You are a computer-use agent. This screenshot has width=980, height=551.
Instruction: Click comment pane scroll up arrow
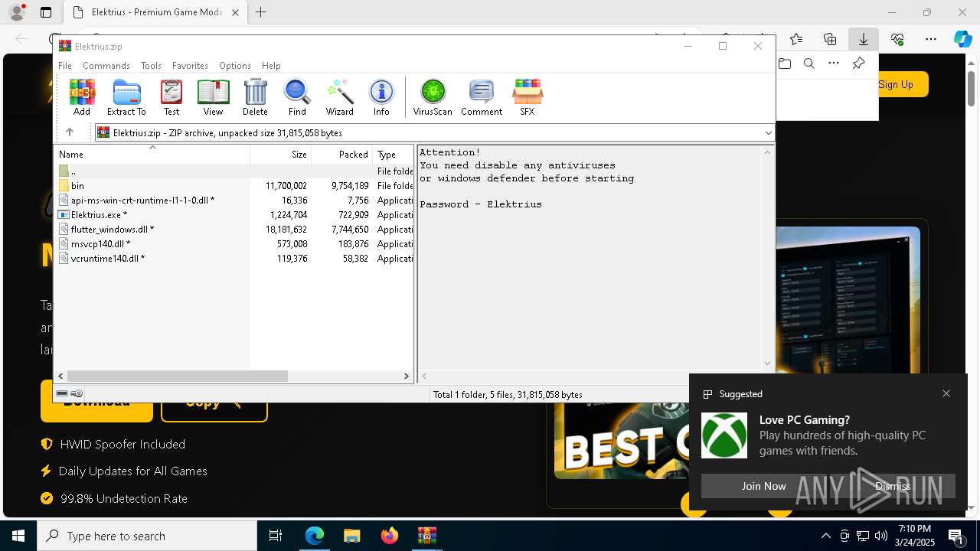(x=768, y=152)
